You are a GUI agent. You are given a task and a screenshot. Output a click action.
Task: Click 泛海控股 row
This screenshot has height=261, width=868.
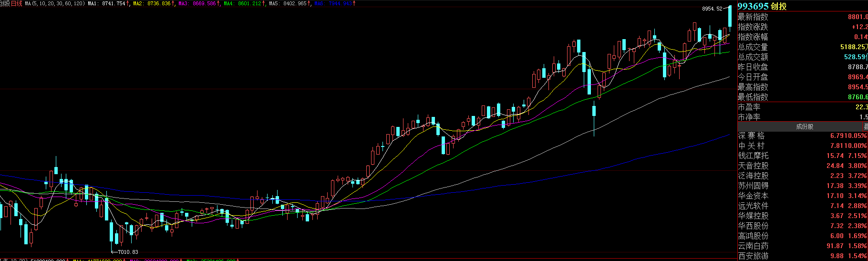pos(753,176)
